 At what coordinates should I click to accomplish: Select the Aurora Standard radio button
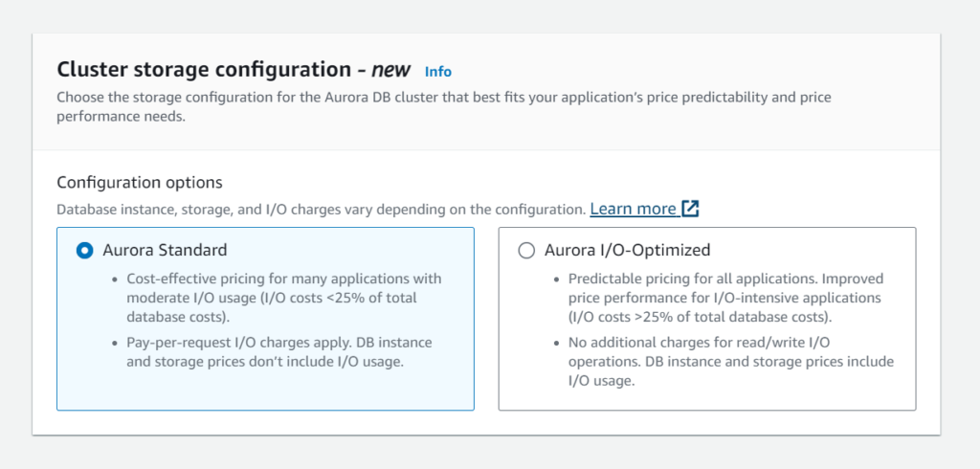(84, 251)
